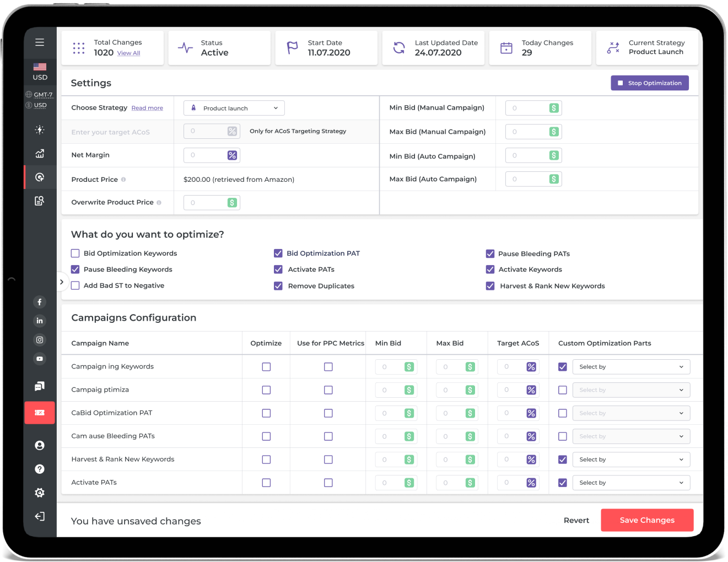Viewport: 728px width, 562px height.
Task: Open the hamburger menu in sidebar
Action: click(40, 42)
